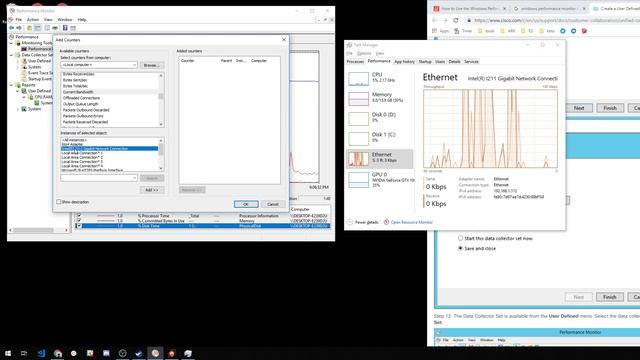Select the 'Save and close' radio button
The height and width of the screenshot is (360, 640).
point(460,248)
